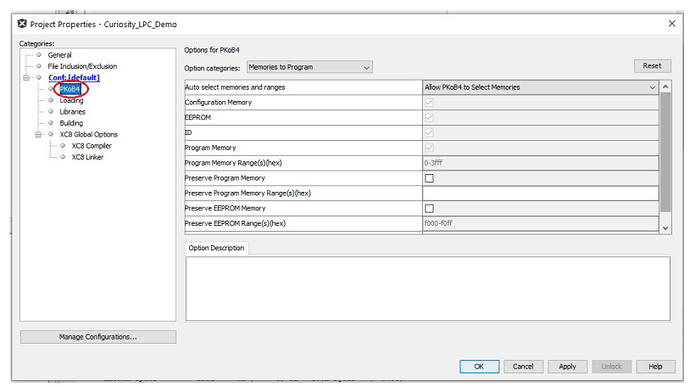
Task: Open the Option categories dropdown
Action: (x=309, y=67)
